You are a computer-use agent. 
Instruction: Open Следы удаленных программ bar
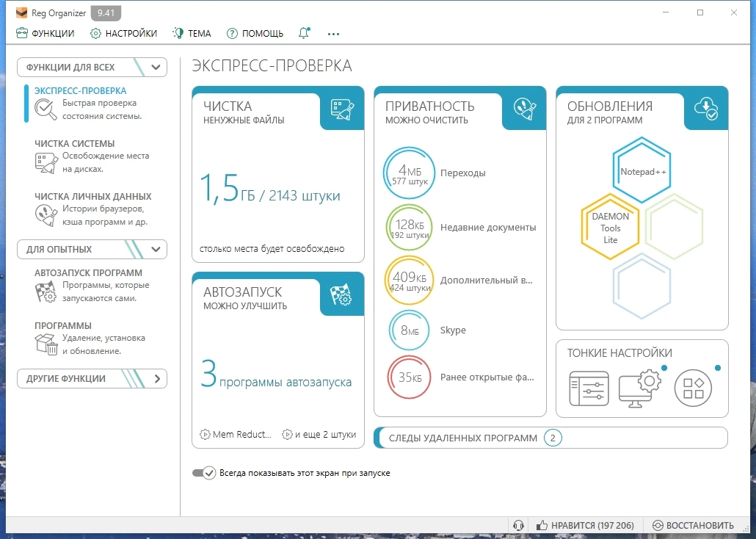coord(550,438)
